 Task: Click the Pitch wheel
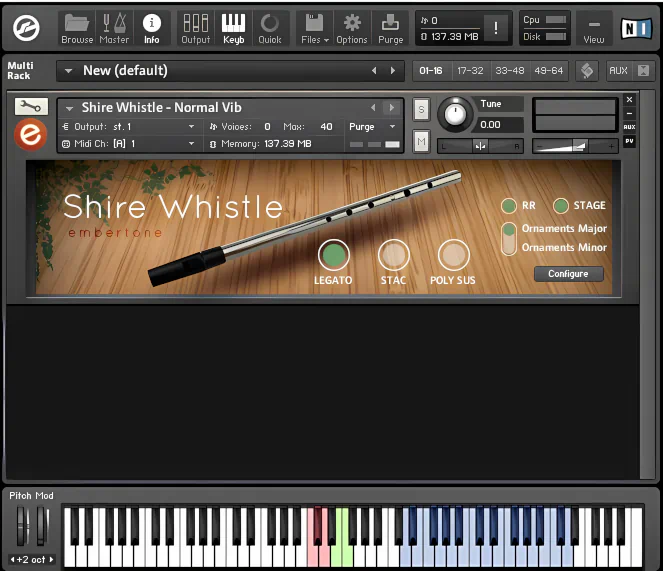click(x=22, y=526)
